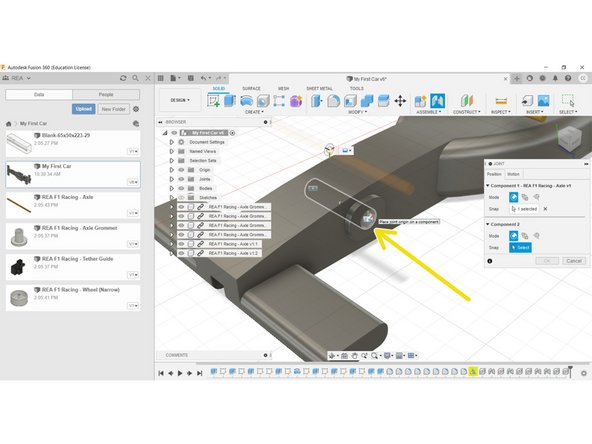Select the Shell tool icon

[x=350, y=101]
